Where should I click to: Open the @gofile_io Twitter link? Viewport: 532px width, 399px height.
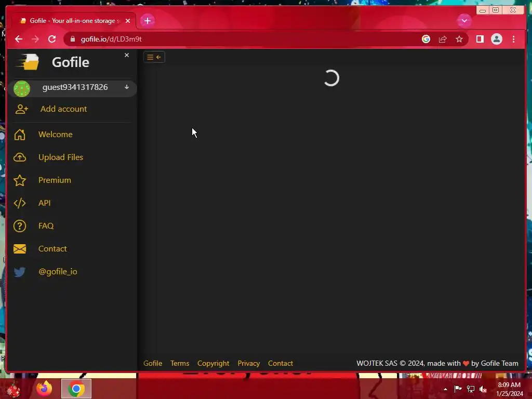pyautogui.click(x=58, y=272)
